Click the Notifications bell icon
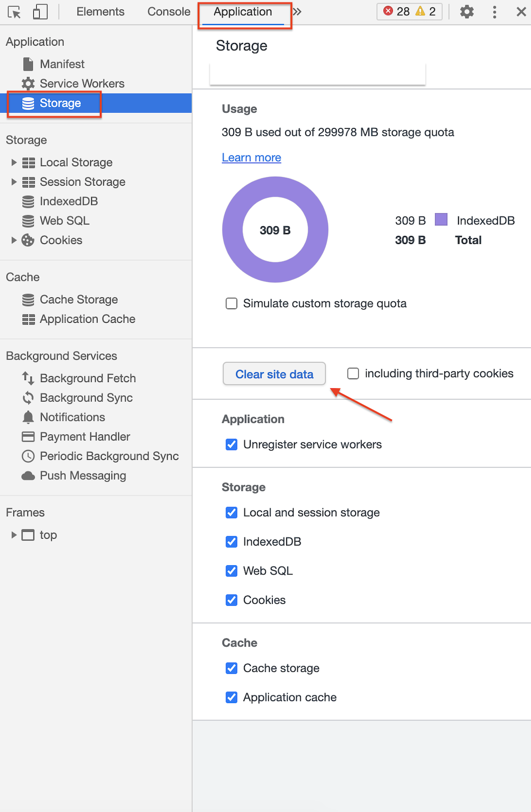 tap(28, 417)
